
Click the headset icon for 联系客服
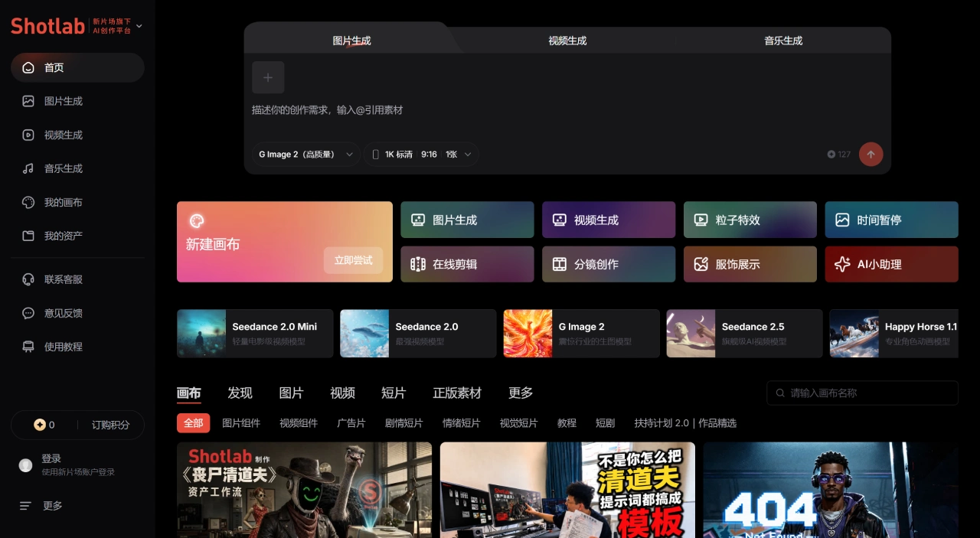point(28,279)
